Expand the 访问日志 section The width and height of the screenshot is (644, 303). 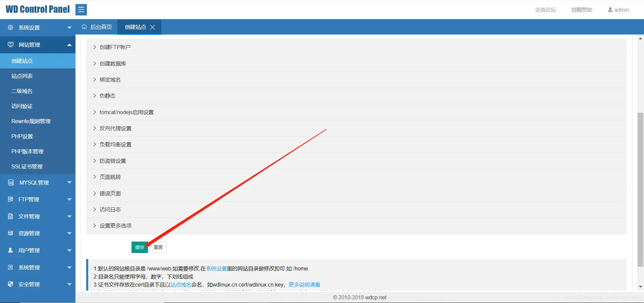(x=356, y=209)
